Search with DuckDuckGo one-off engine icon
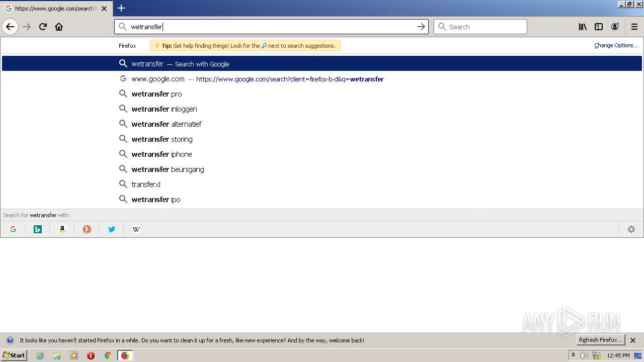Viewport: 644px width, 362px height. 87,229
